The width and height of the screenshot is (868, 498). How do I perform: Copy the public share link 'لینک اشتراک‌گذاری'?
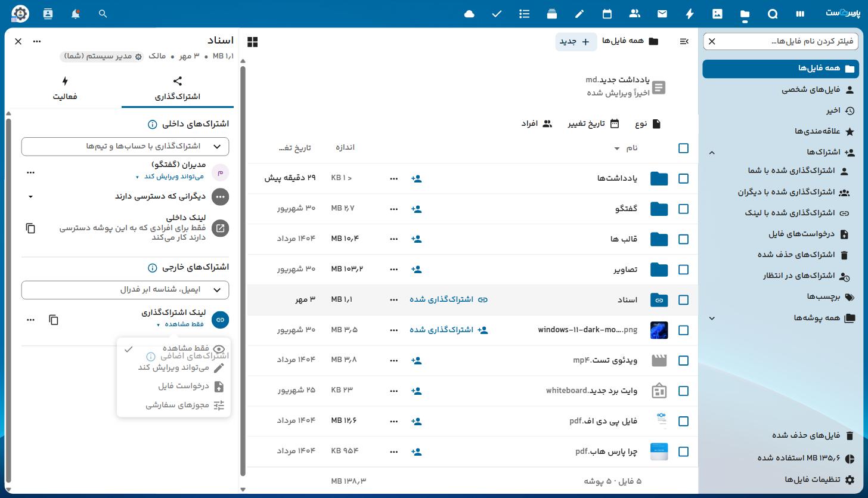(54, 320)
